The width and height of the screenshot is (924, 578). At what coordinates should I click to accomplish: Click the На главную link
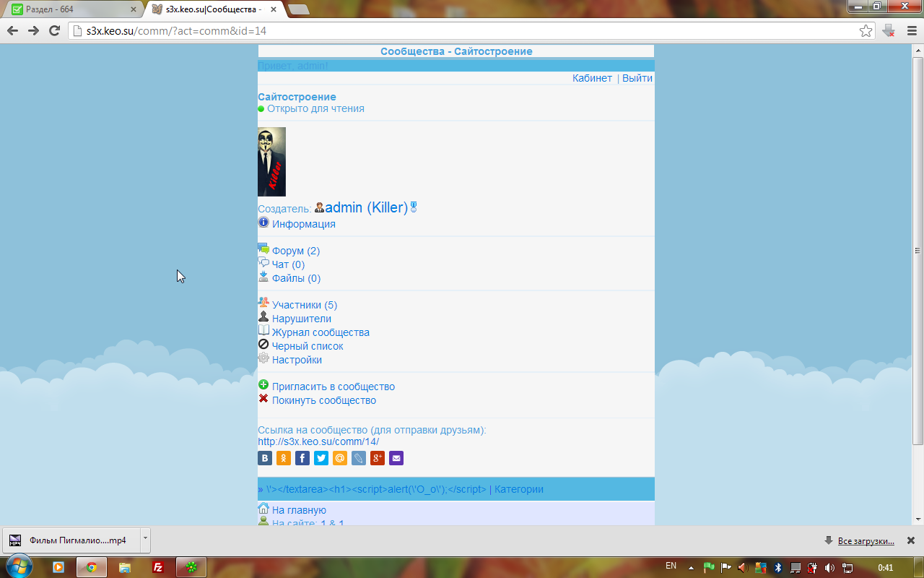(299, 510)
